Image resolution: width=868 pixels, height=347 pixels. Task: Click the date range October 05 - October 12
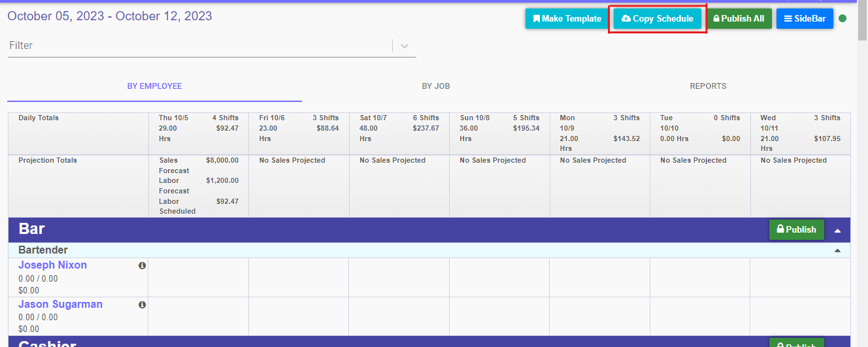(110, 16)
